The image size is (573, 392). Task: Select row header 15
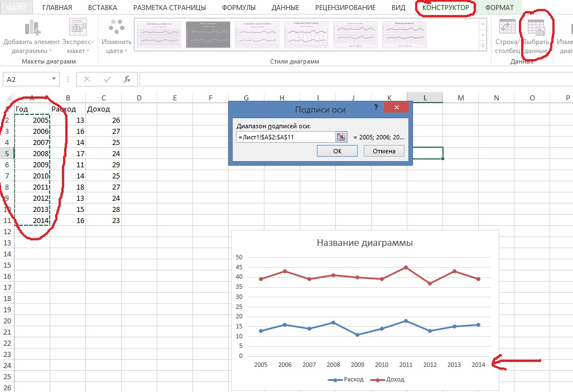[x=7, y=265]
